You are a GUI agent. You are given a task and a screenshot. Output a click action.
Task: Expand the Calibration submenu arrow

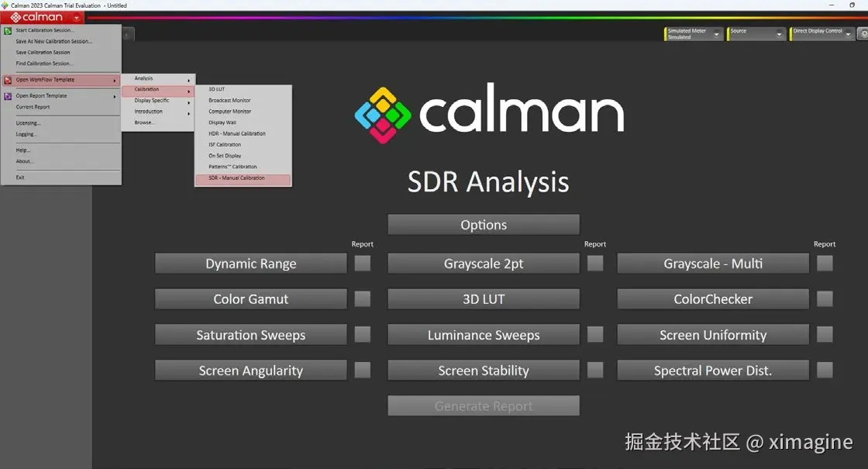point(189,92)
